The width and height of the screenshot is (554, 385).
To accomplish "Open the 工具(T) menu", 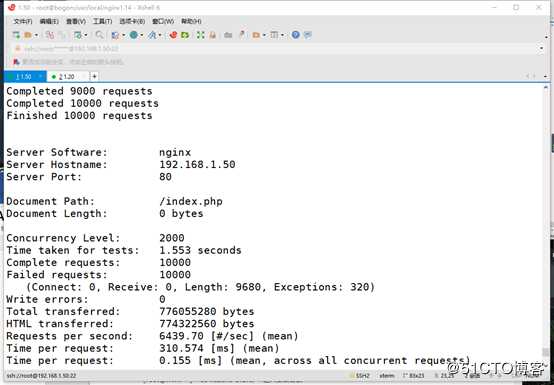I will [102, 21].
